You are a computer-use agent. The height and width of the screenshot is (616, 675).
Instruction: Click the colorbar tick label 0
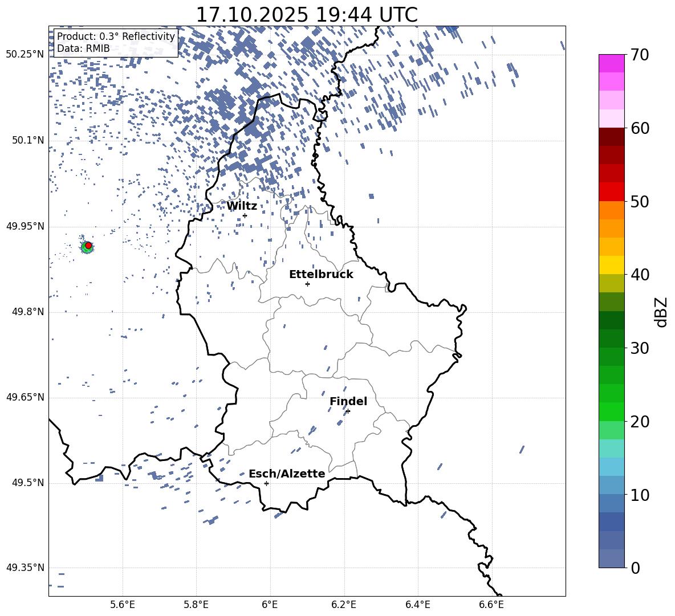[636, 568]
